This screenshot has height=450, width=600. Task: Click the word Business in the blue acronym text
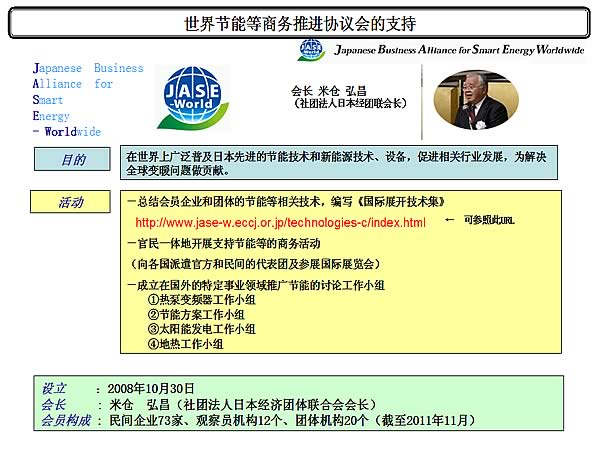pos(119,68)
